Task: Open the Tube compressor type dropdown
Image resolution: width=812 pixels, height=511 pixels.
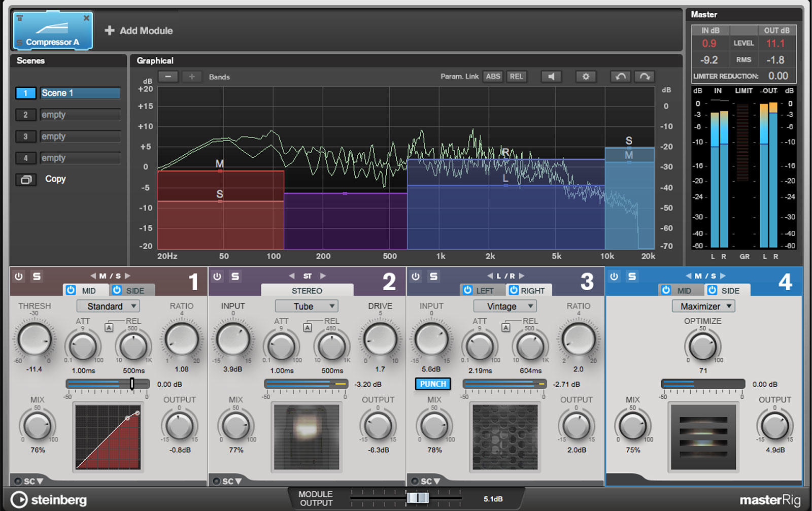Action: [x=307, y=306]
